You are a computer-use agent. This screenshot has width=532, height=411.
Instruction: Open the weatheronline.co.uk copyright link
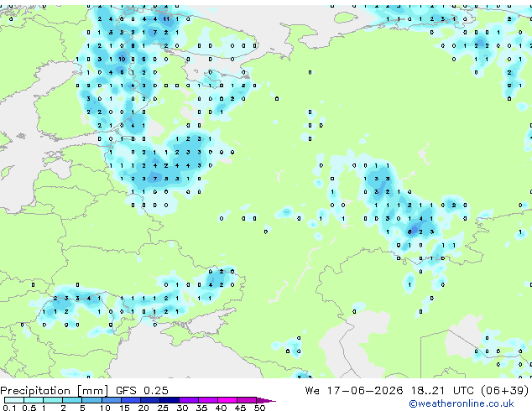[462, 403]
